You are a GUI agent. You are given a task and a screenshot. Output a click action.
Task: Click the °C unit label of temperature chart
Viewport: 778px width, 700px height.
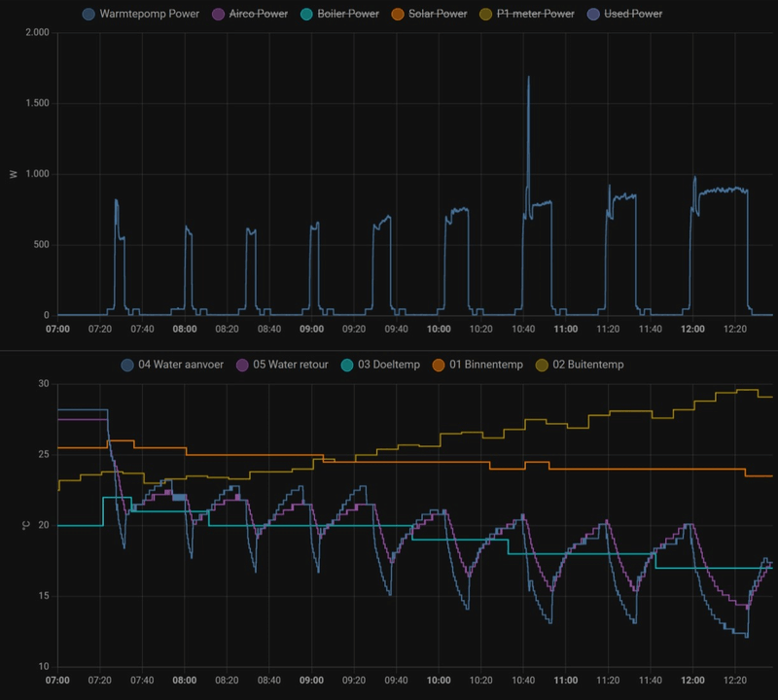click(x=26, y=525)
